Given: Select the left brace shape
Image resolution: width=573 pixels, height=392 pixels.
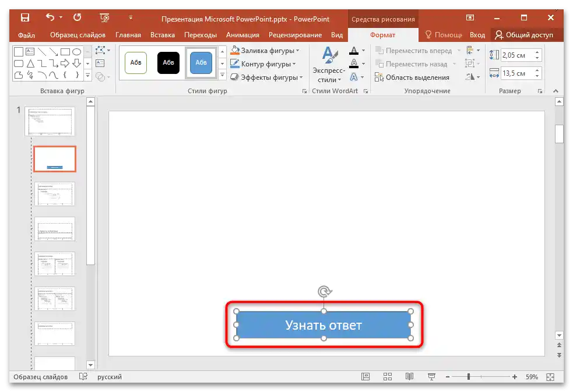Looking at the screenshot, I should coord(65,75).
